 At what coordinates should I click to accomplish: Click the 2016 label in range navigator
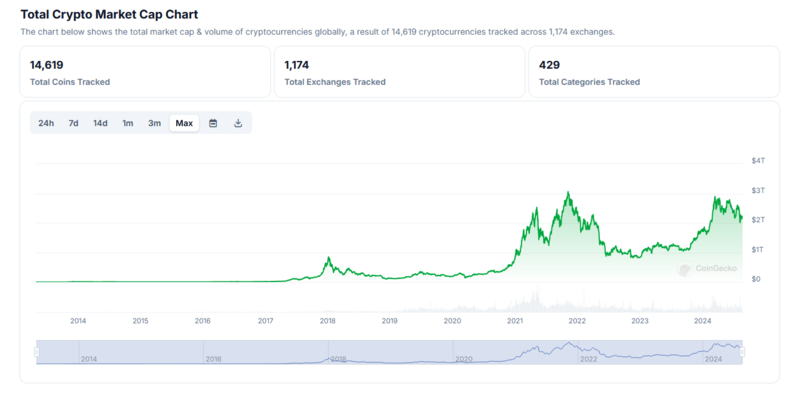[213, 358]
